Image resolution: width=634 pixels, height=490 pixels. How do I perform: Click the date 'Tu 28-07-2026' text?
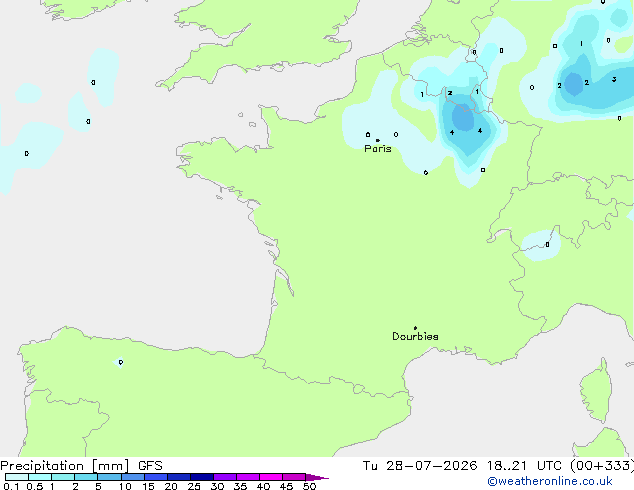click(x=420, y=466)
